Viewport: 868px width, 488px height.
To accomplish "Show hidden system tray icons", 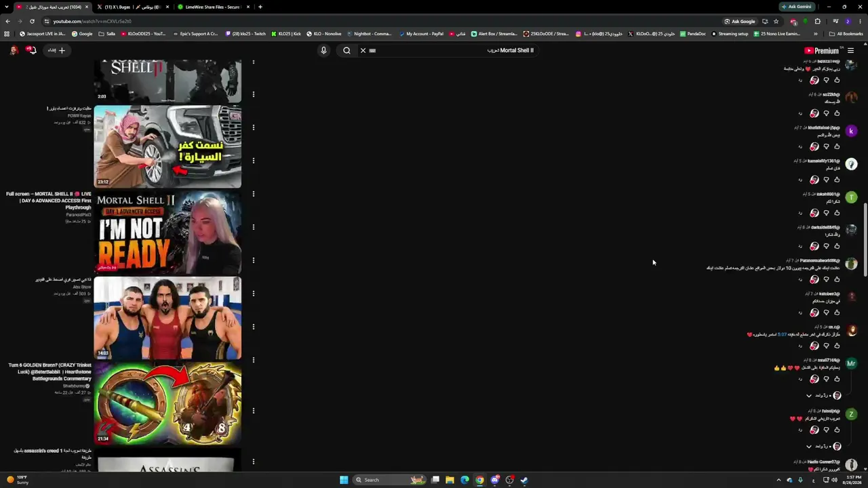I will pyautogui.click(x=778, y=480).
